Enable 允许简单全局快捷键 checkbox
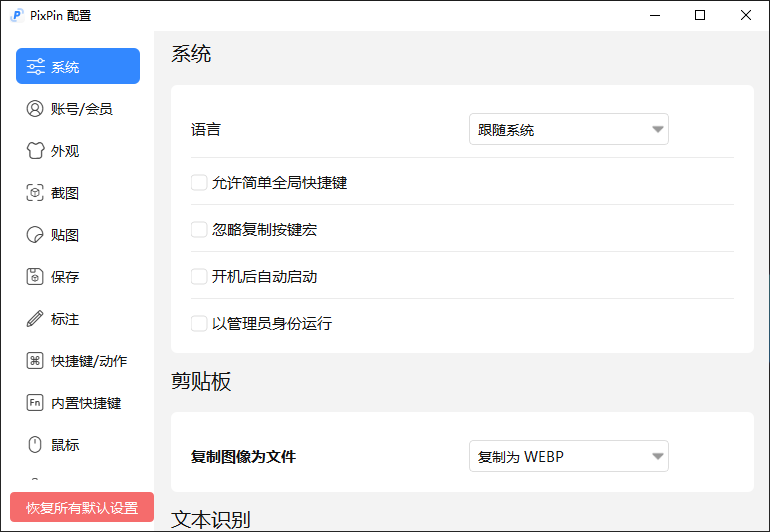Viewport: 770px width, 532px height. click(199, 183)
